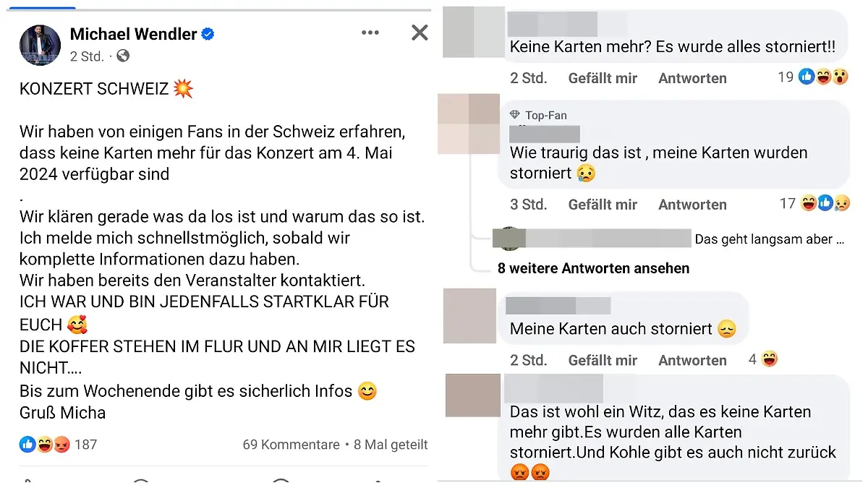Viewport: 868px width, 488px height.
Task: Open Michael Wendler's profile name link
Action: 133,33
